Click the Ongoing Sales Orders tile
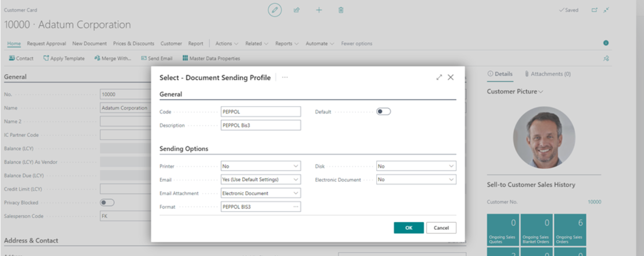Screen dimensions: 644x256 point(570,230)
